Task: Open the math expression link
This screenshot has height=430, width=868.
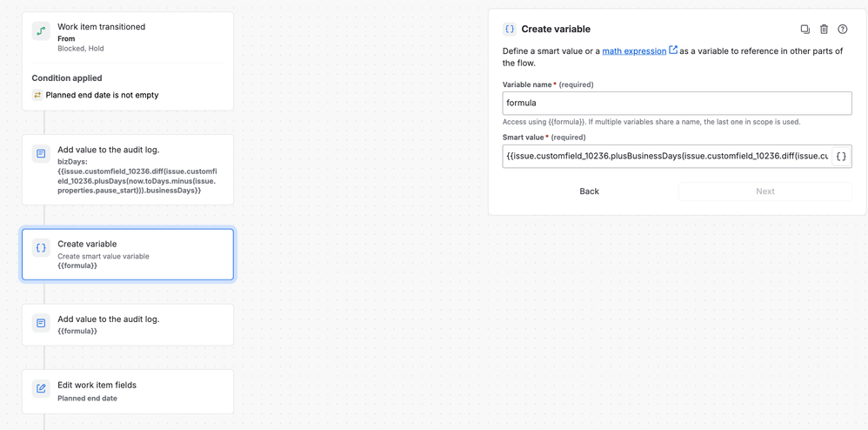Action: [634, 51]
